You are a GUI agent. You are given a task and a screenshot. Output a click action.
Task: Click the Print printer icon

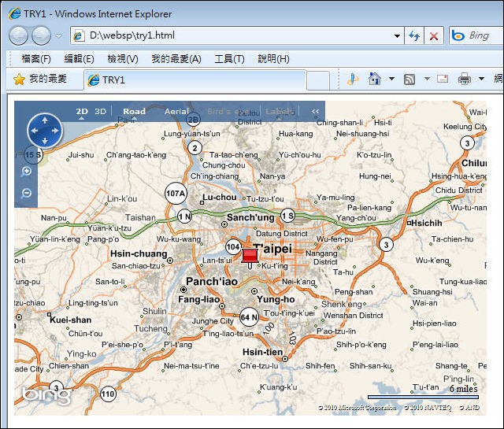point(464,79)
